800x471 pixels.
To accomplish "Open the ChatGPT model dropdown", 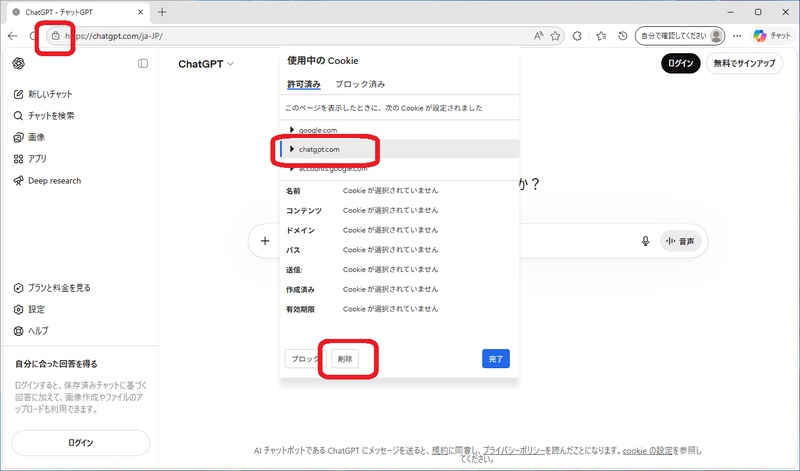I will 206,64.
